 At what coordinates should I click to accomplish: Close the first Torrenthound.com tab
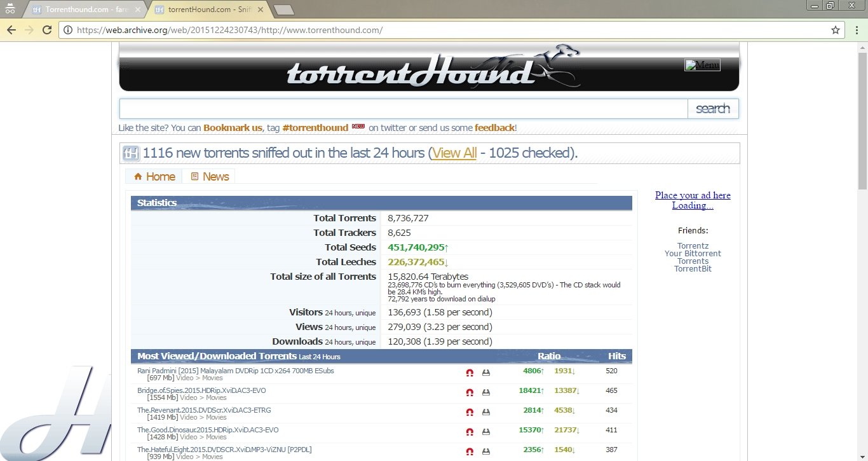coord(138,10)
